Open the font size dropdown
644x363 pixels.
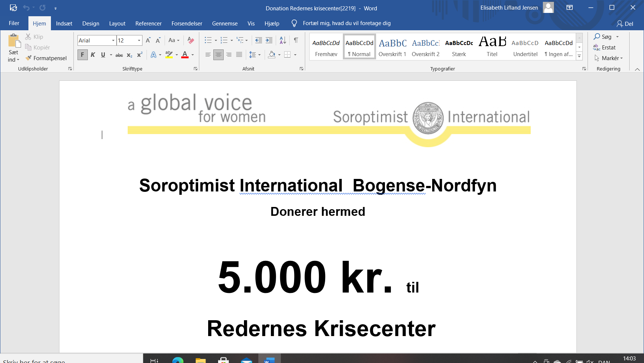[x=139, y=41]
